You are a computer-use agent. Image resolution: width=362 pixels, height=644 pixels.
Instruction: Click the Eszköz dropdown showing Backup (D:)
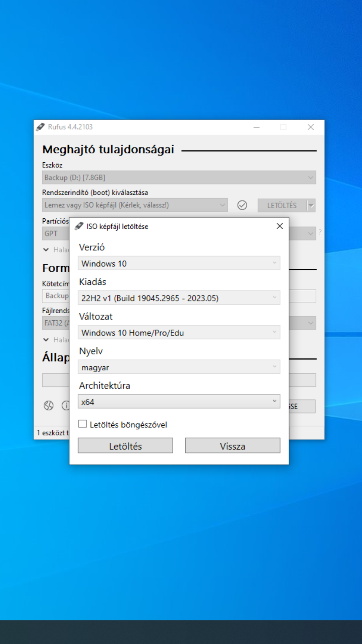(179, 177)
